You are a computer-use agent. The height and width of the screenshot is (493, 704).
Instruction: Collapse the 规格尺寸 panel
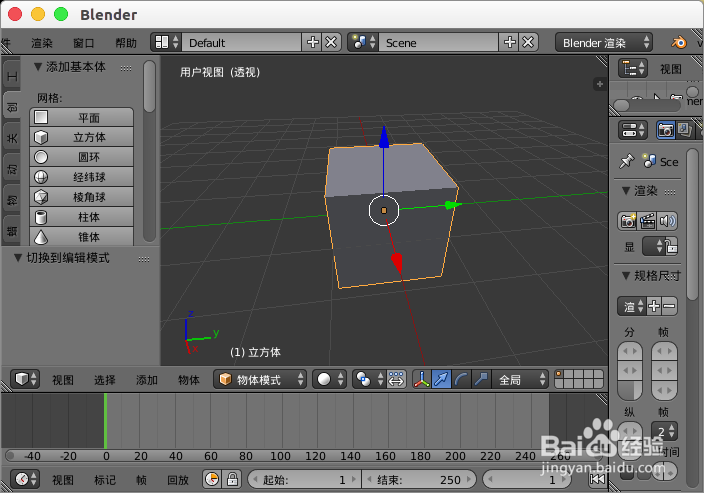626,275
